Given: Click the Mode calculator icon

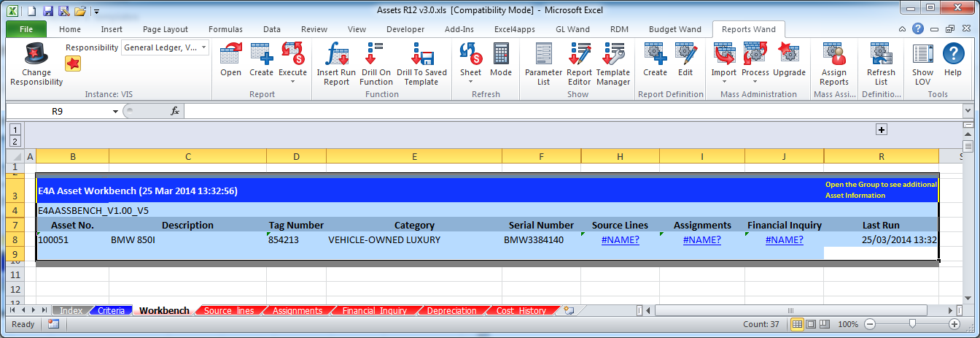Looking at the screenshot, I should coord(501,54).
